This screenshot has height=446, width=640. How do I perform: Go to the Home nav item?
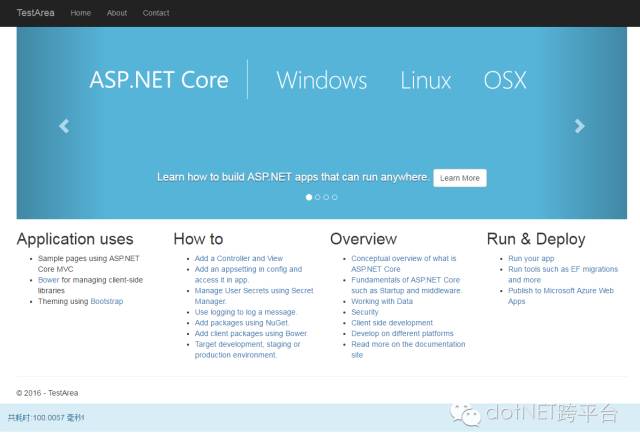coord(80,13)
